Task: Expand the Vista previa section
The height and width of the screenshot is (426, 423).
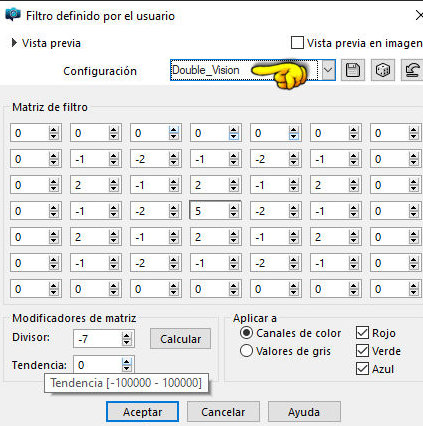Action: coord(14,43)
